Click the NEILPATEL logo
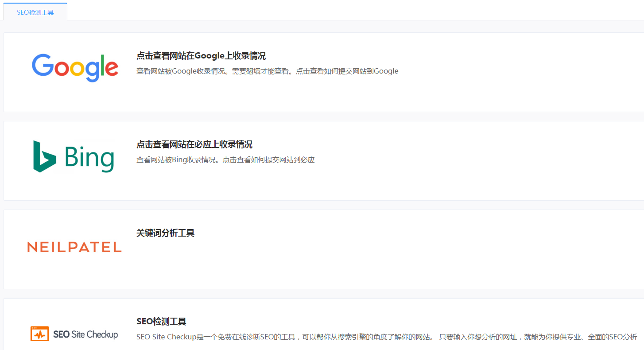The width and height of the screenshot is (644, 350). tap(74, 247)
